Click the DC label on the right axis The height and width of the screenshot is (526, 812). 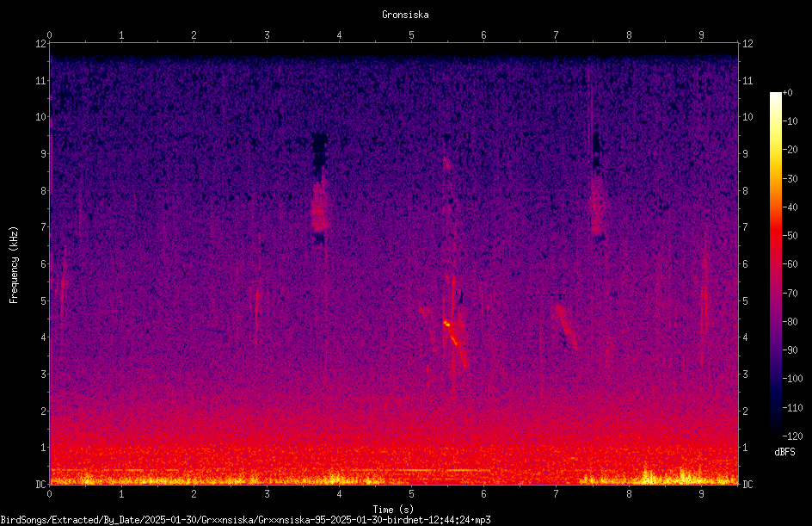click(747, 484)
